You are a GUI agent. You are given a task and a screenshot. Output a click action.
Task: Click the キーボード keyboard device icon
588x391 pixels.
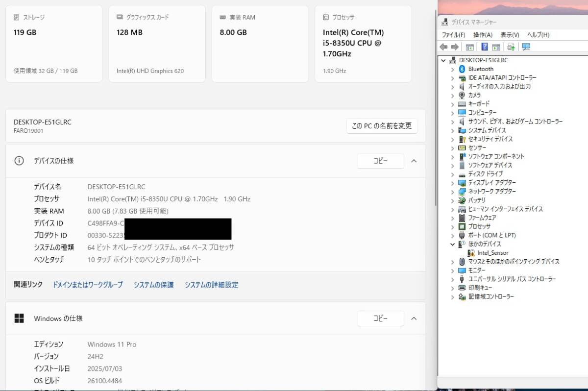pos(462,104)
